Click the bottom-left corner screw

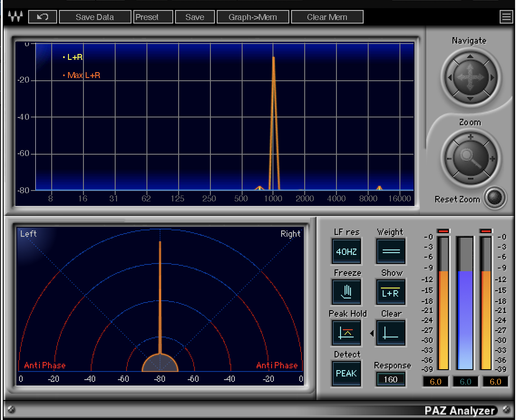pos(11,410)
